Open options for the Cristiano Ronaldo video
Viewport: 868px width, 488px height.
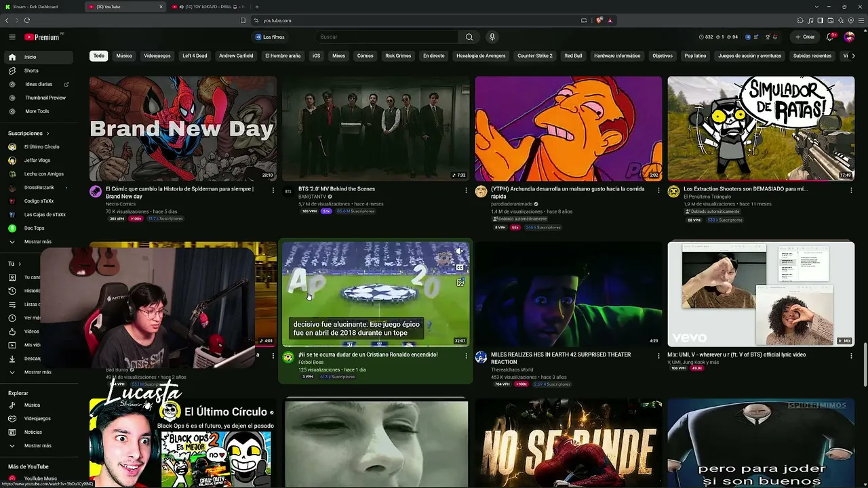tap(466, 356)
